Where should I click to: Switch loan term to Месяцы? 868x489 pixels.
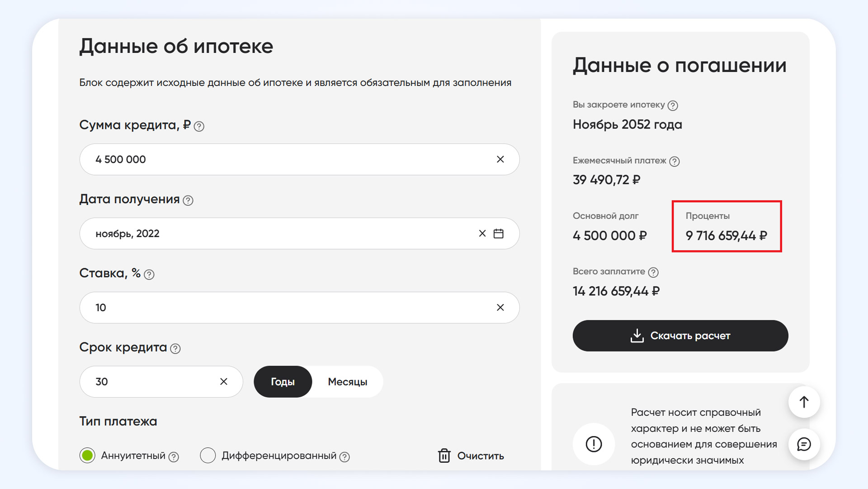tap(347, 382)
